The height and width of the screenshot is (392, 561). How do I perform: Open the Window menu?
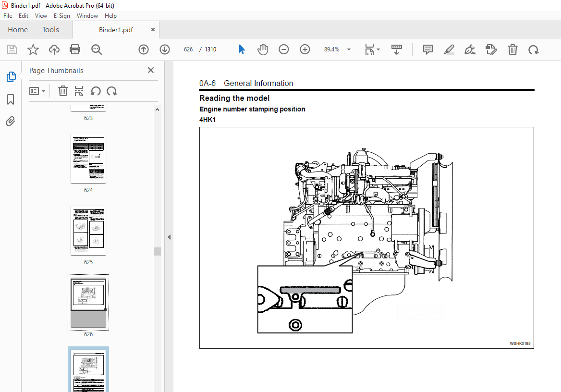pos(87,16)
